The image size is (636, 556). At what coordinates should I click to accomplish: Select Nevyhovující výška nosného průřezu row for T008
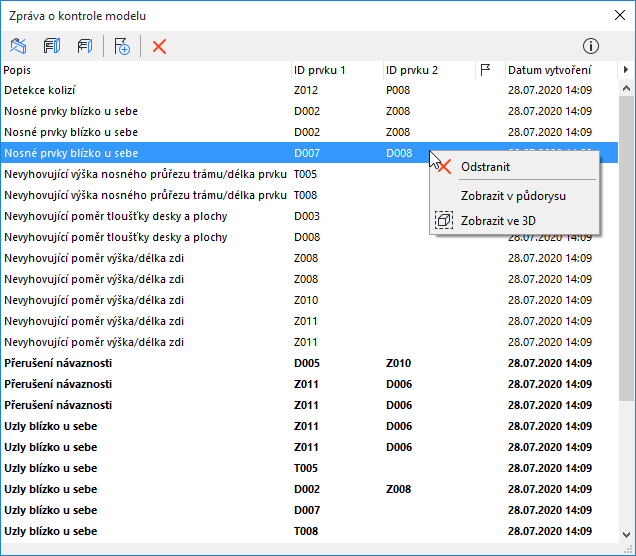(310, 195)
